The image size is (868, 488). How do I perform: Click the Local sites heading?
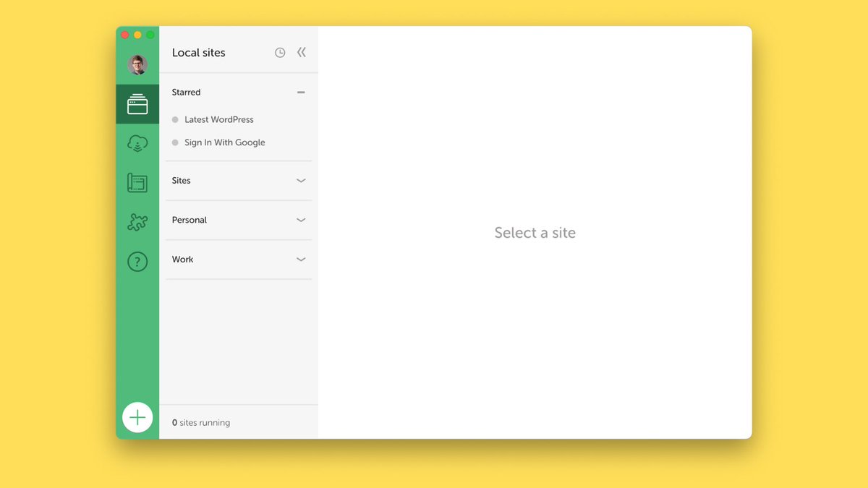tap(199, 53)
